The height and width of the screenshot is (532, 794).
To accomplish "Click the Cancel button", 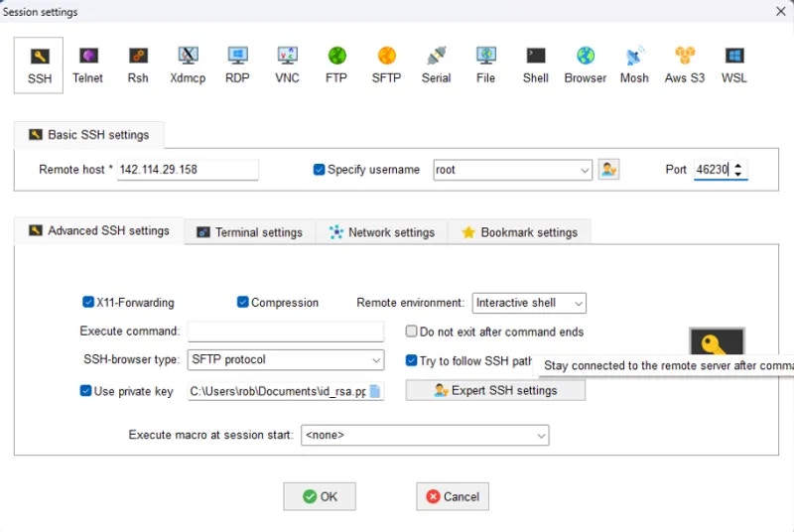I will [453, 496].
